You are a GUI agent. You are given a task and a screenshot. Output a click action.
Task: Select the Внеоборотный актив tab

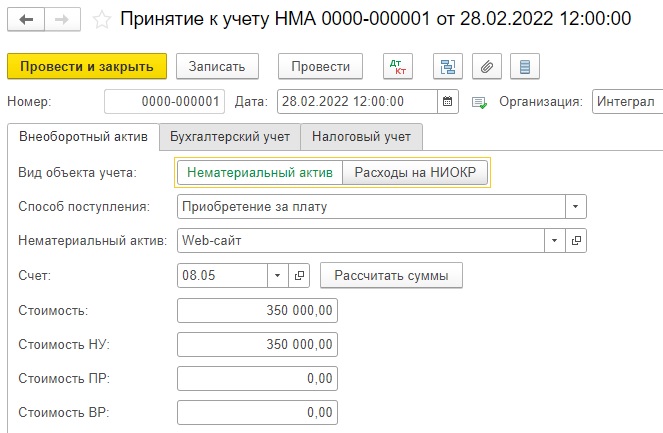tap(83, 137)
